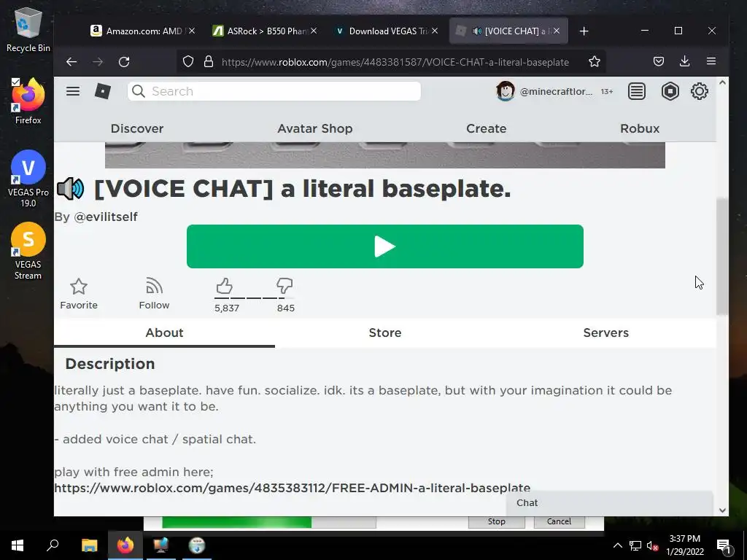The height and width of the screenshot is (560, 747).
Task: Click the site security padlock icon
Action: point(209,61)
